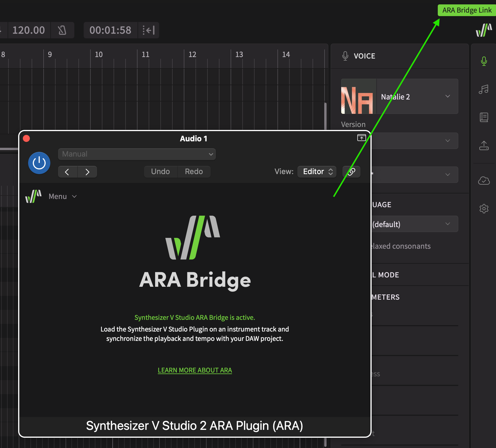Click the link chain icon in plugin header

coord(351,171)
